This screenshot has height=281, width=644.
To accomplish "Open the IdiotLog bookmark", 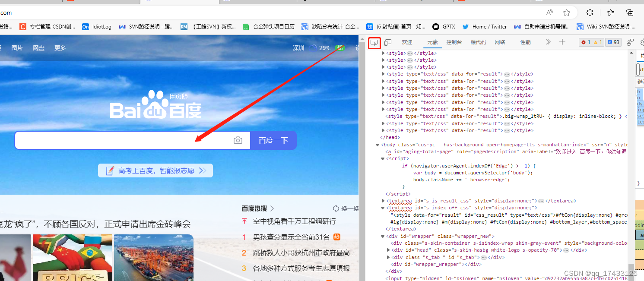I will coord(97,27).
